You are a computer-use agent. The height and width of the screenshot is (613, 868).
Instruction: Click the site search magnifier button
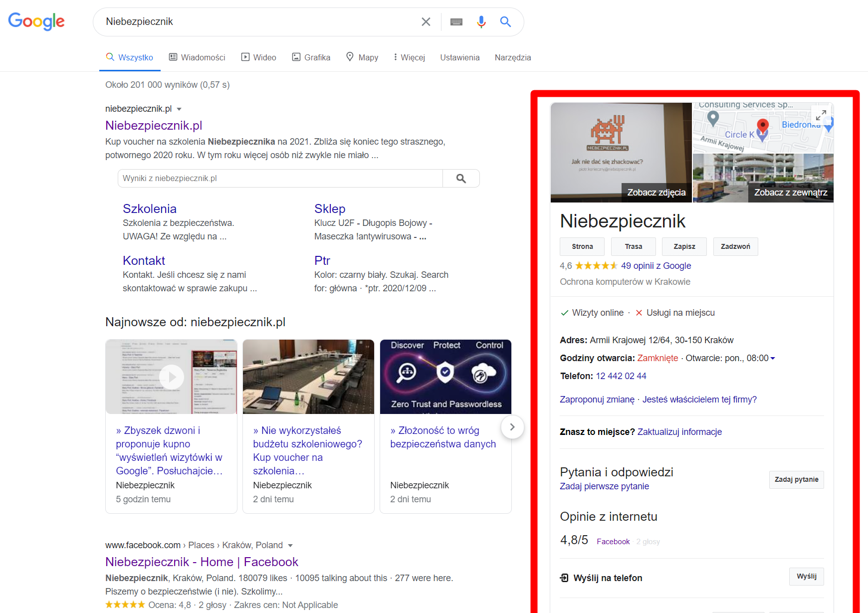coord(461,178)
